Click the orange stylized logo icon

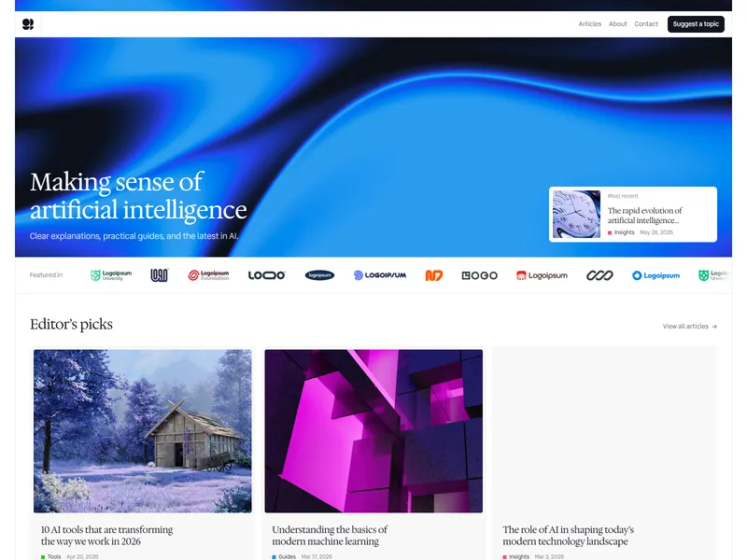tap(434, 275)
